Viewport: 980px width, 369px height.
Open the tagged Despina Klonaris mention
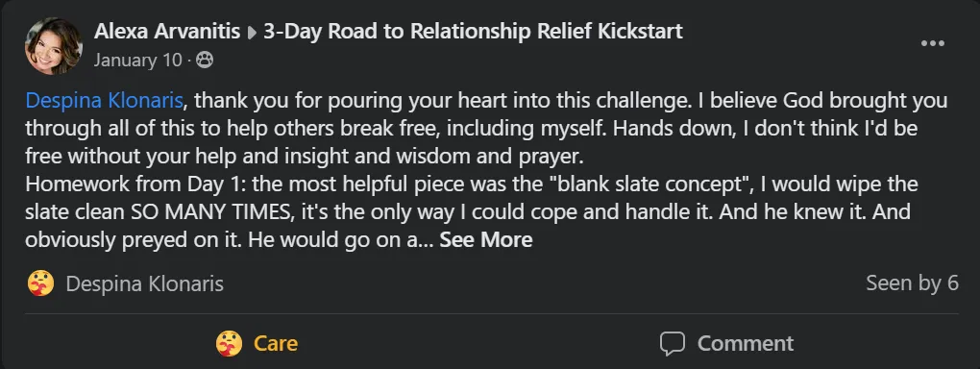point(105,101)
